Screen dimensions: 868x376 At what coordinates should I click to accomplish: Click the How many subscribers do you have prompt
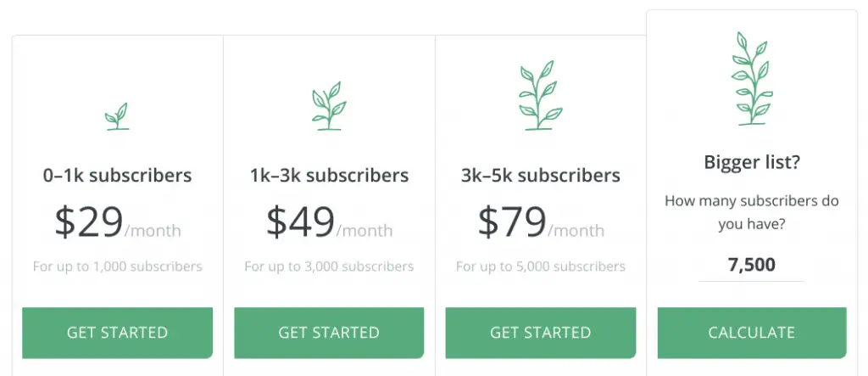752,213
